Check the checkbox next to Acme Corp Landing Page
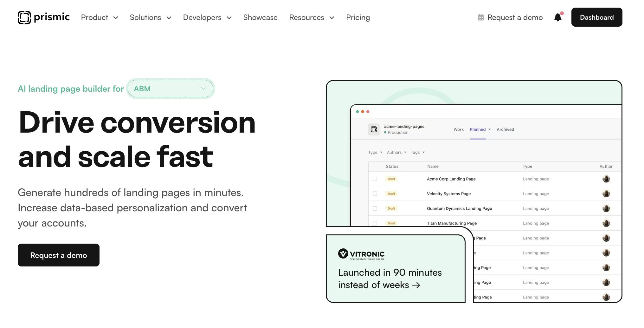Image resolution: width=644 pixels, height=328 pixels. tap(375, 179)
